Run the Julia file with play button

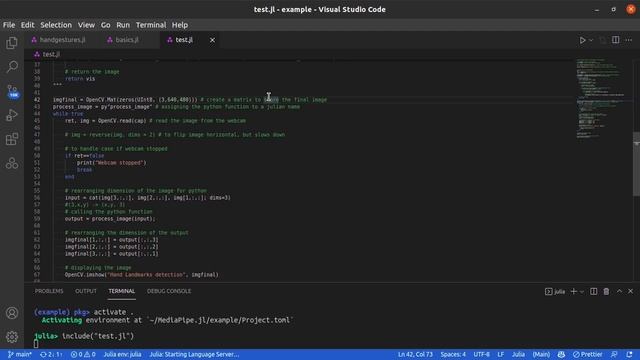582,40
